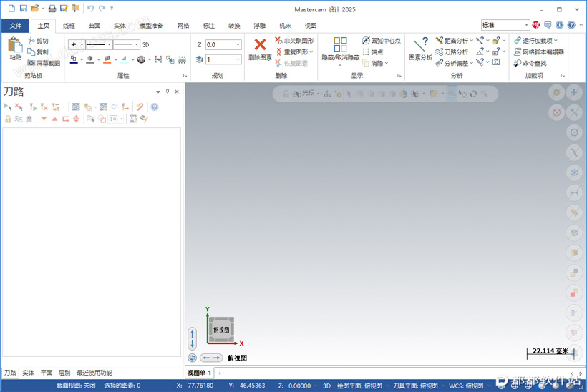
Task: Toggle the 3D mode label in attributes
Action: pos(145,45)
